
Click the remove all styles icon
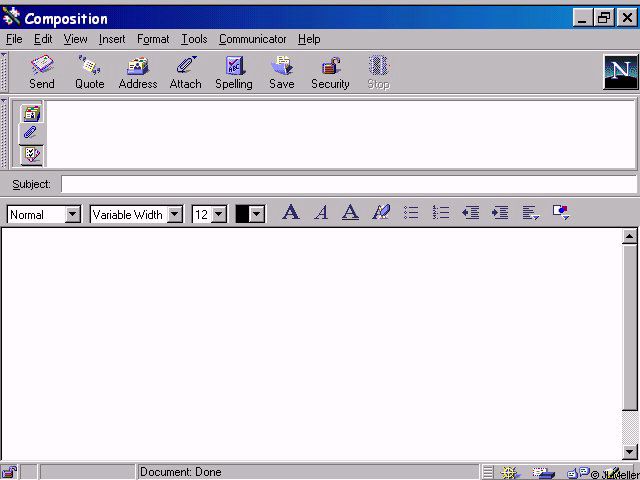(x=381, y=213)
